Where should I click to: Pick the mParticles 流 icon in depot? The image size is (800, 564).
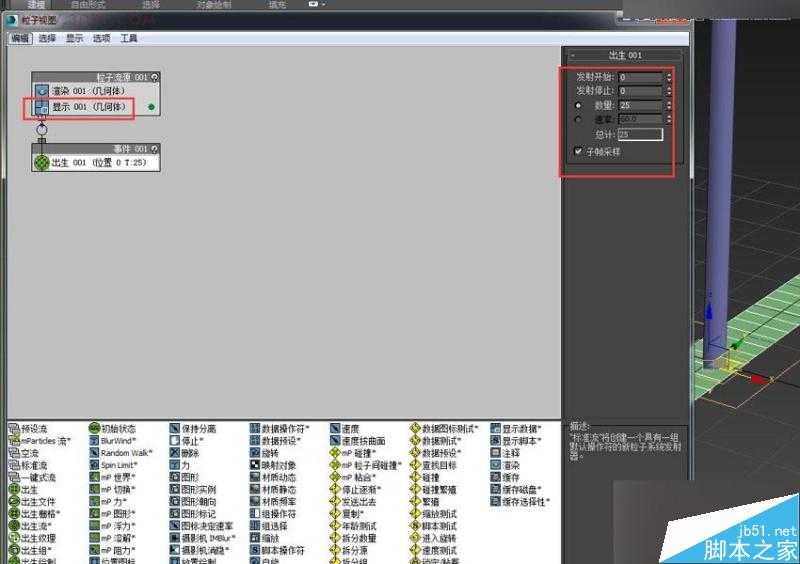[14, 440]
